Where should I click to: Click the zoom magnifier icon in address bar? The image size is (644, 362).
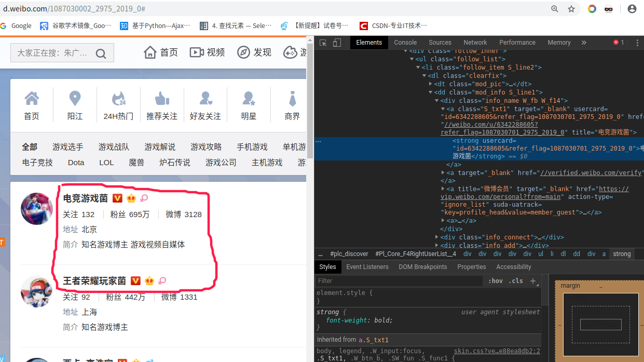click(x=555, y=9)
